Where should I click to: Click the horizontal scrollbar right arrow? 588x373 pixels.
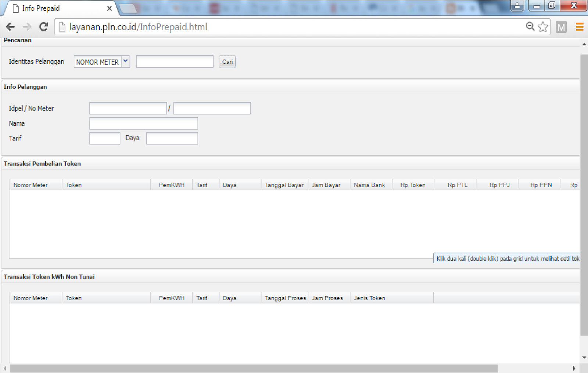(574, 368)
